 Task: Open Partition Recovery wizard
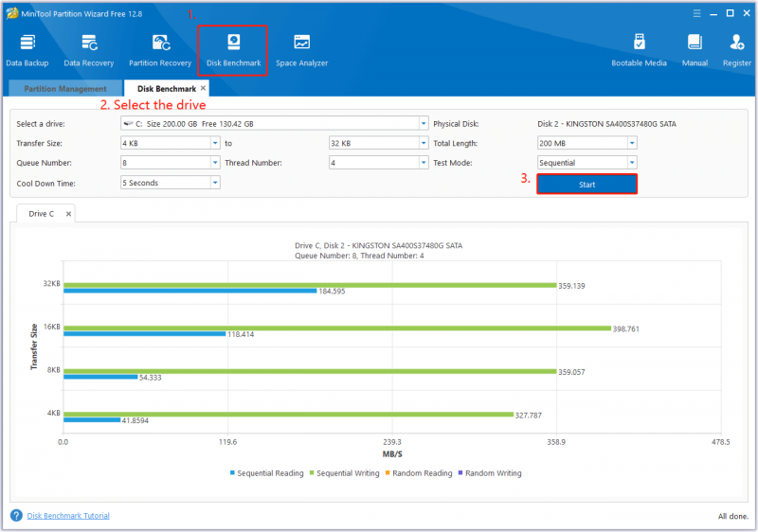click(160, 50)
